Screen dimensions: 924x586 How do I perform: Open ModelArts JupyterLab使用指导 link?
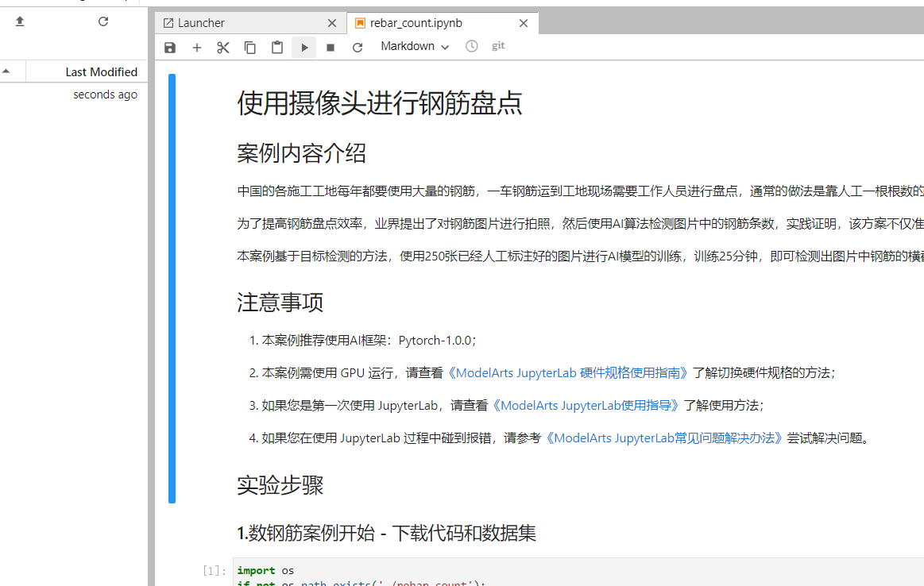586,405
